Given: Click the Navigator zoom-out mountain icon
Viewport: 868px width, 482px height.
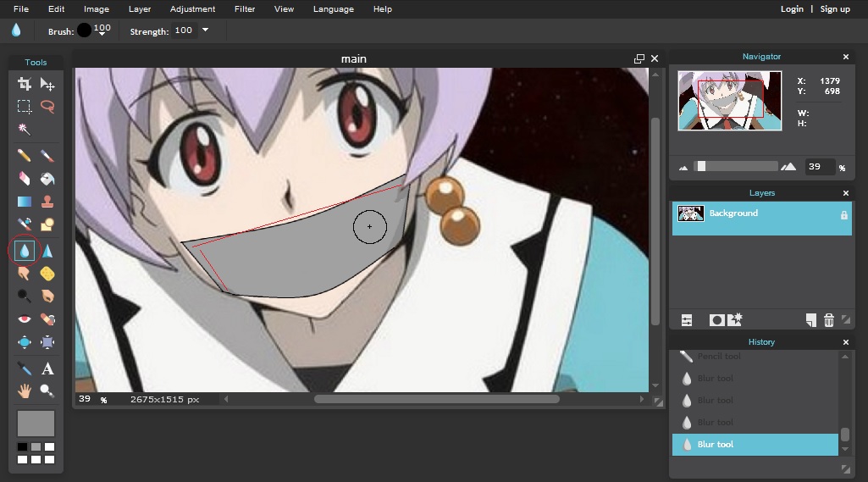Looking at the screenshot, I should click(683, 168).
